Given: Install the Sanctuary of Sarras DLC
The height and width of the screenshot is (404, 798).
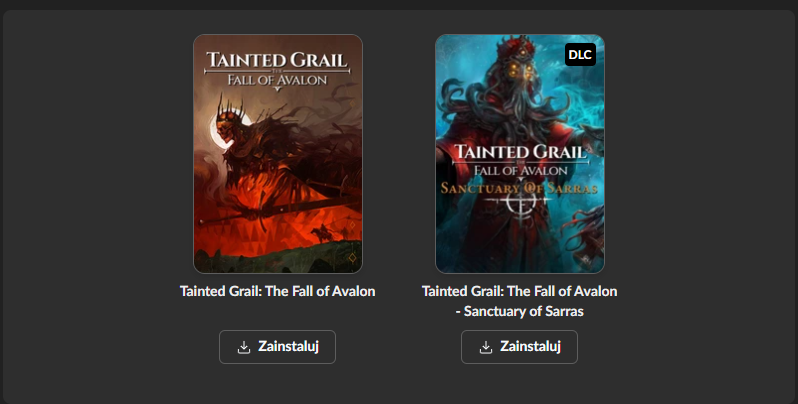Looking at the screenshot, I should click(520, 347).
